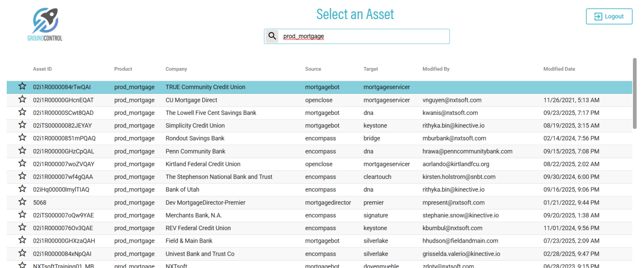
Task: Mark Penn Community Bank as favorite
Action: (22, 151)
